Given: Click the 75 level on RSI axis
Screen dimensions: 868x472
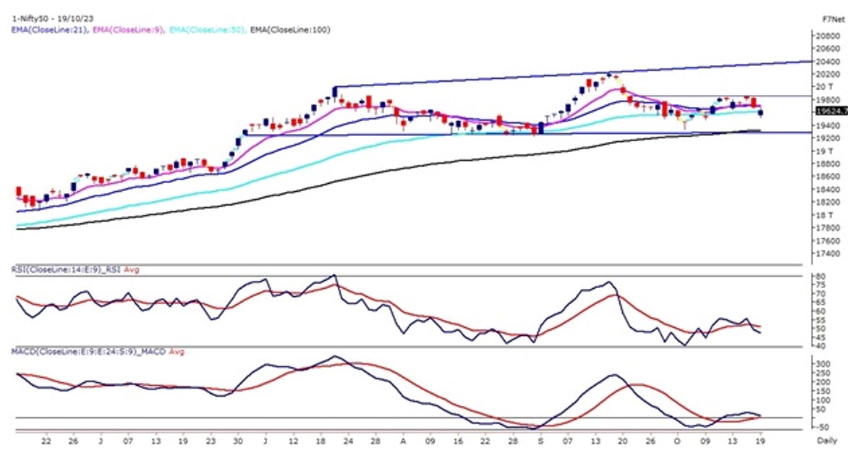Looking at the screenshot, I should click(822, 285).
